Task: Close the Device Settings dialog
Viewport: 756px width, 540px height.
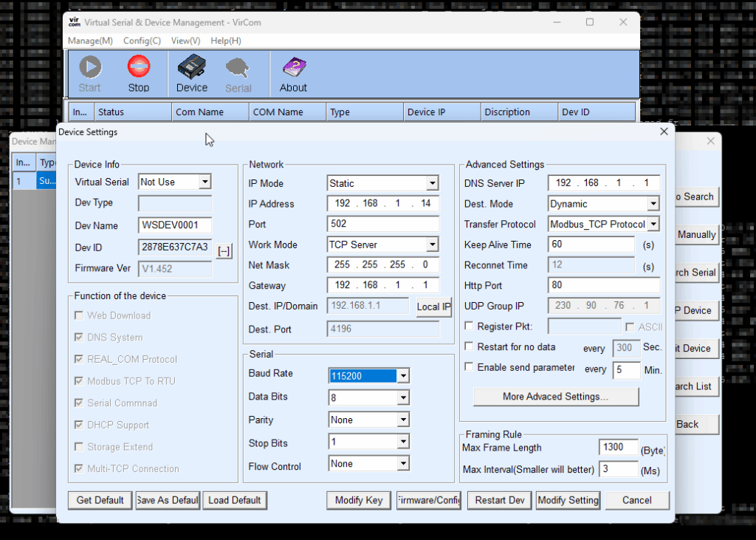Action: click(664, 131)
